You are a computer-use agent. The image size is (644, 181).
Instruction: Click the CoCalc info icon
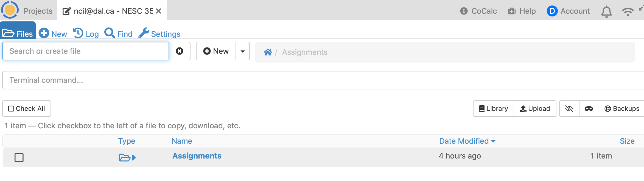pyautogui.click(x=464, y=11)
